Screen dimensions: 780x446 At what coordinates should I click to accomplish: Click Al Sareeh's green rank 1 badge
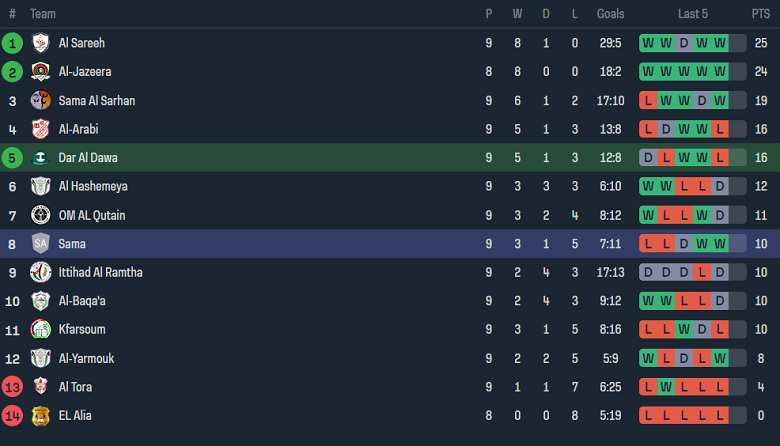click(12, 43)
